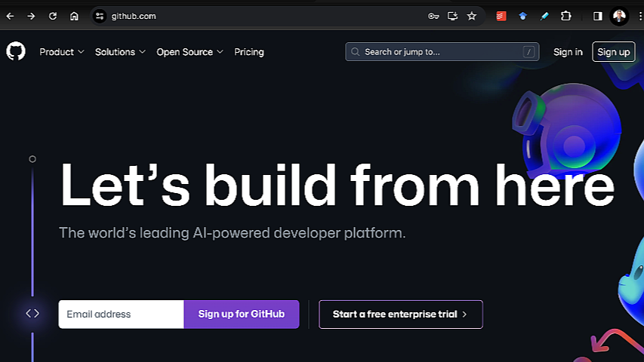This screenshot has width=644, height=362.
Task: View site information icon beside the URL
Action: click(x=100, y=16)
